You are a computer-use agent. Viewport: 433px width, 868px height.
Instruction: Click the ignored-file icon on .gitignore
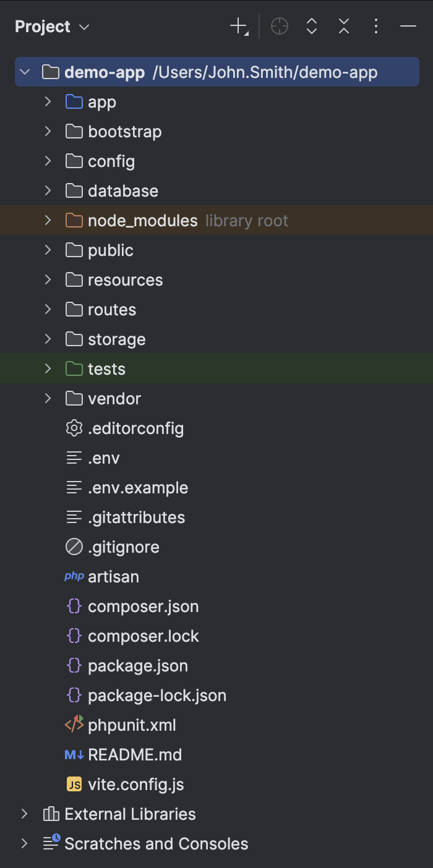(74, 547)
